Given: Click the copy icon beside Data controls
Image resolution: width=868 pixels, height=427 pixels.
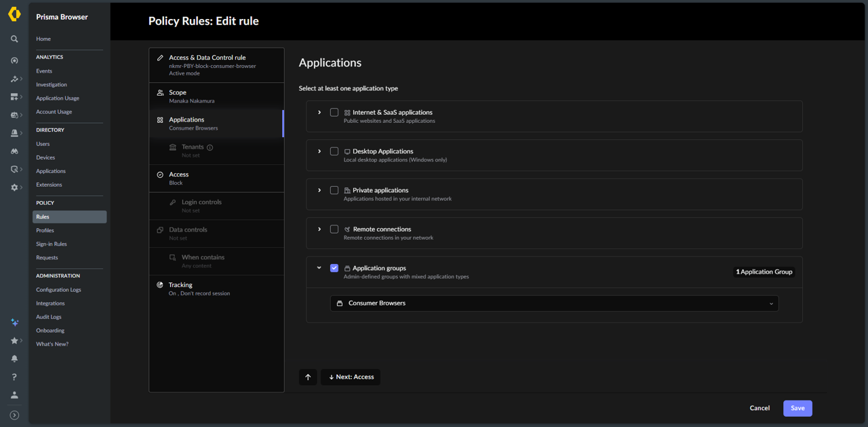Looking at the screenshot, I should [x=160, y=230].
